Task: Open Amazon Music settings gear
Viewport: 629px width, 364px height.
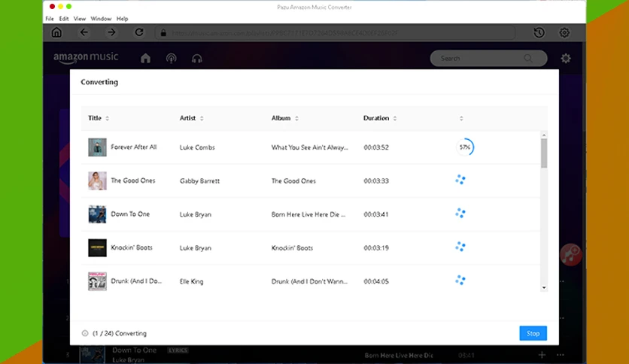Action: point(566,59)
